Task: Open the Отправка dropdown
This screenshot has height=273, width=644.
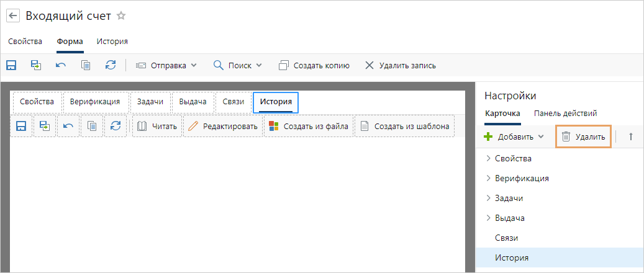Action: [x=166, y=65]
